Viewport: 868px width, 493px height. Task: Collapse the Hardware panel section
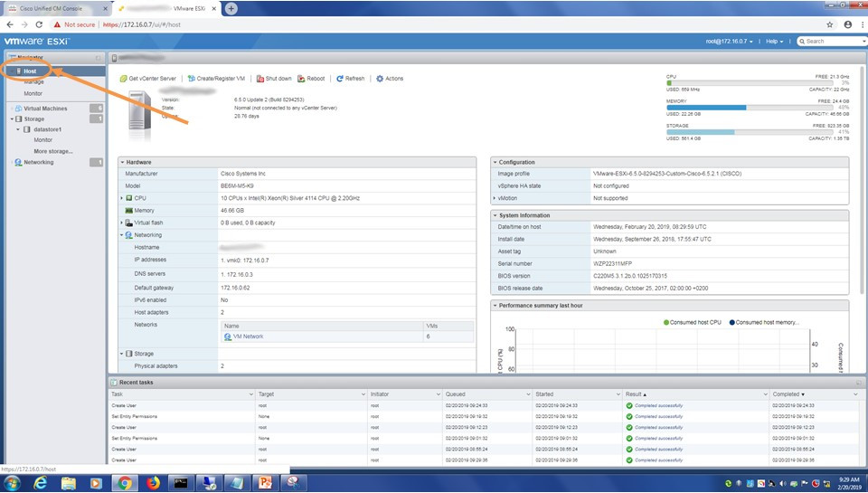pos(123,162)
